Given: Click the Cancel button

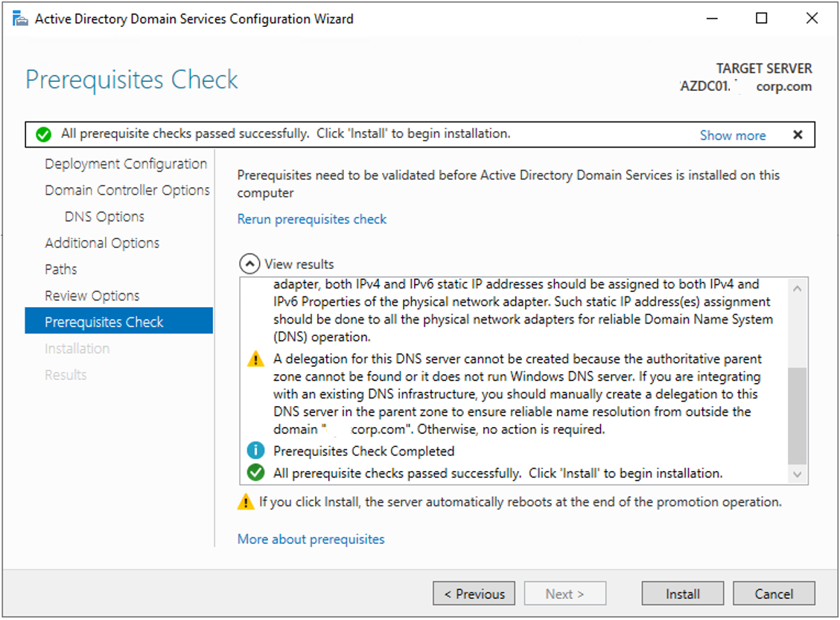Looking at the screenshot, I should (774, 593).
